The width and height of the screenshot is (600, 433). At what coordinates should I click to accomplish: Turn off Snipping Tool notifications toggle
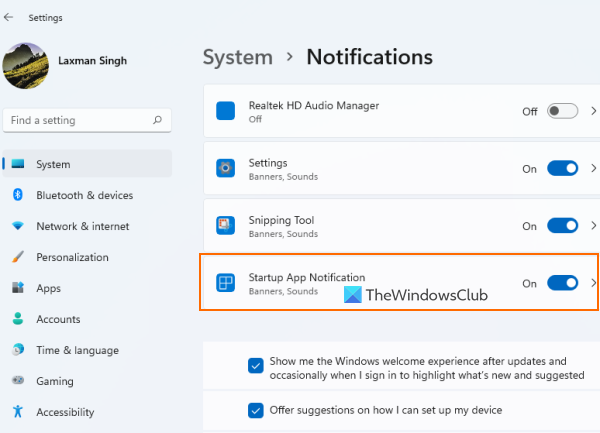563,226
